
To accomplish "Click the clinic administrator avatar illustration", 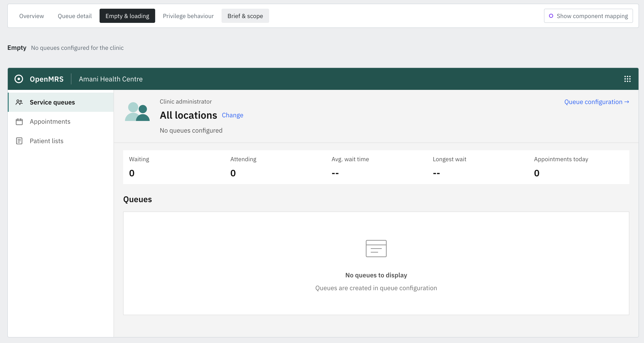I will pyautogui.click(x=137, y=111).
